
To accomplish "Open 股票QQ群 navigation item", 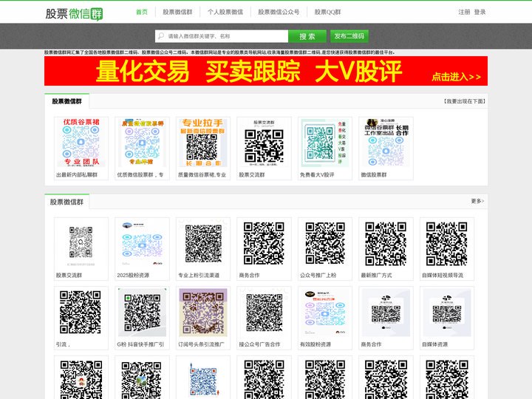I will point(327,12).
